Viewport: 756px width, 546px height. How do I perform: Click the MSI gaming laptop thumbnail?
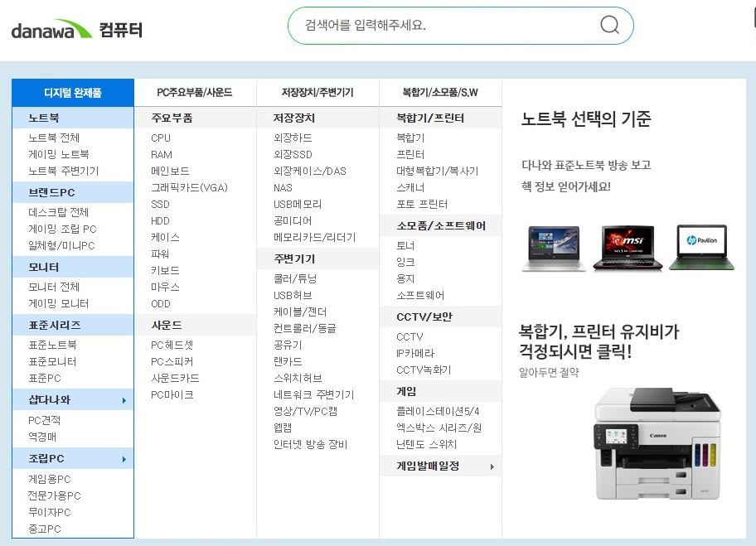(628, 247)
